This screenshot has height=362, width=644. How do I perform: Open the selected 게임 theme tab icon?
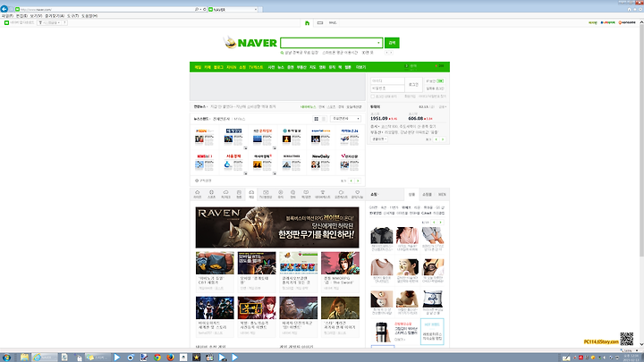pyautogui.click(x=251, y=194)
